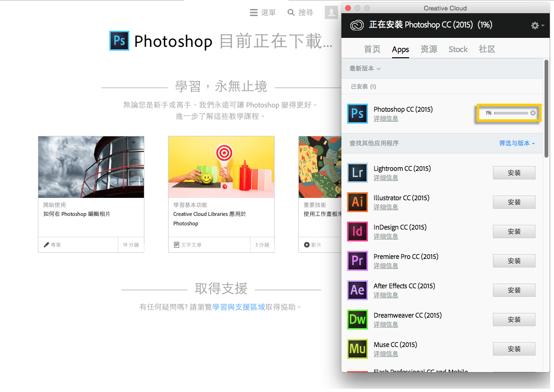Click the Photoshop Ps logo on the web page

coord(119,41)
